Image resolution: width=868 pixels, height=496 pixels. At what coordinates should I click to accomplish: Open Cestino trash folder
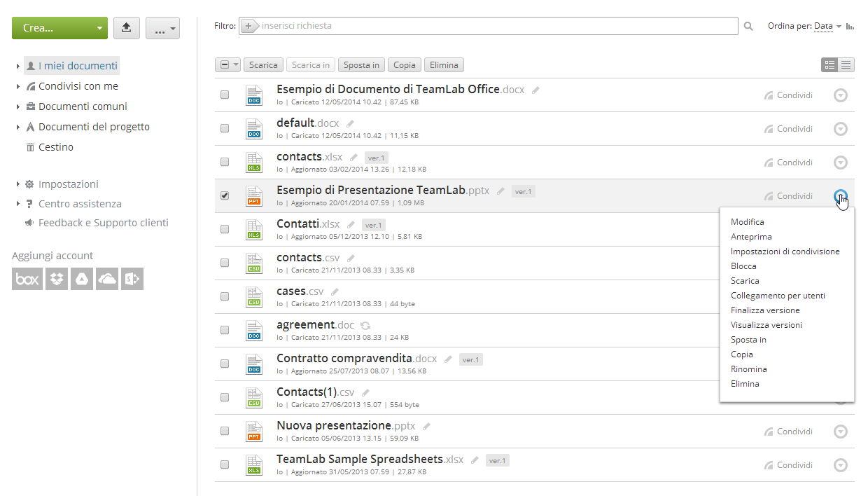click(x=56, y=147)
